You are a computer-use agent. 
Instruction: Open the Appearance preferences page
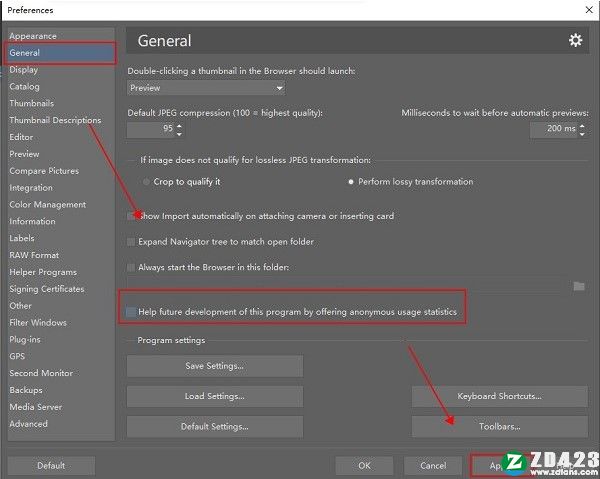tap(33, 36)
